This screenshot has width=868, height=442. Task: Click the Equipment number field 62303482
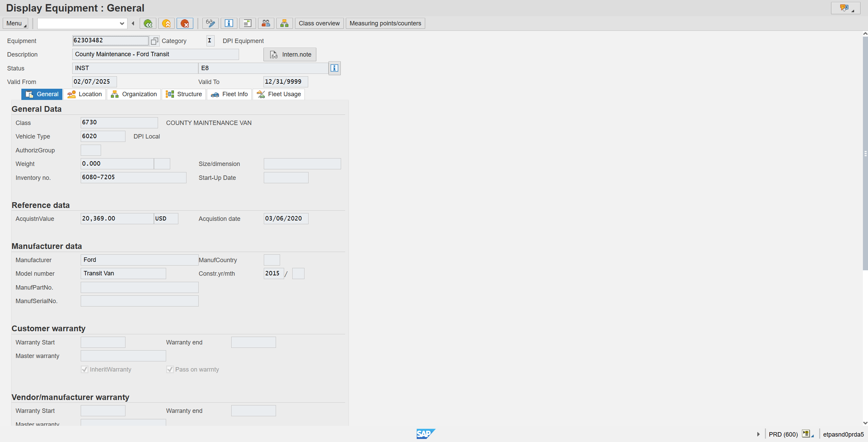[x=111, y=41]
